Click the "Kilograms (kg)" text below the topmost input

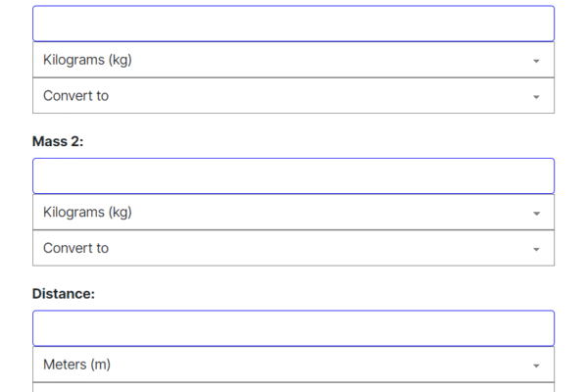tap(87, 60)
